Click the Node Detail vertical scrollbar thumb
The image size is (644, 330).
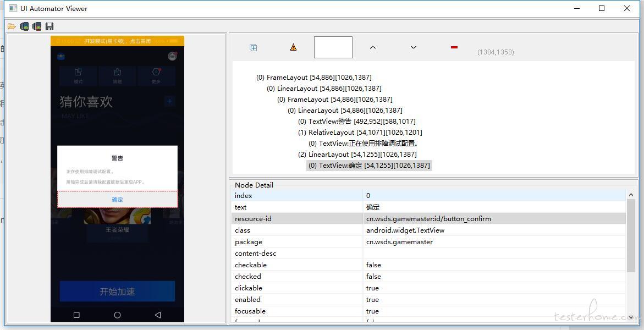pyautogui.click(x=631, y=235)
